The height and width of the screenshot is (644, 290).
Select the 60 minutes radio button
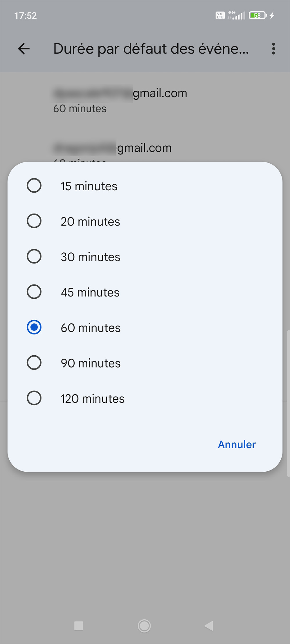[x=34, y=327]
